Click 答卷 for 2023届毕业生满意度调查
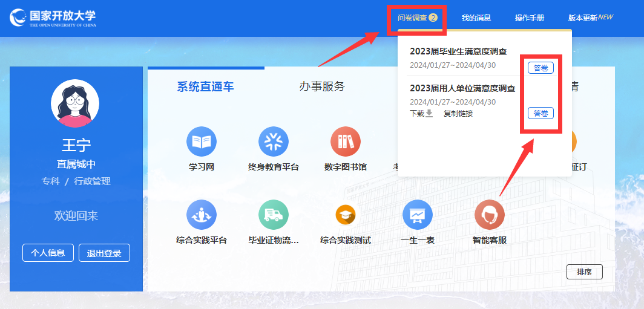This screenshot has height=309, width=644. (540, 68)
